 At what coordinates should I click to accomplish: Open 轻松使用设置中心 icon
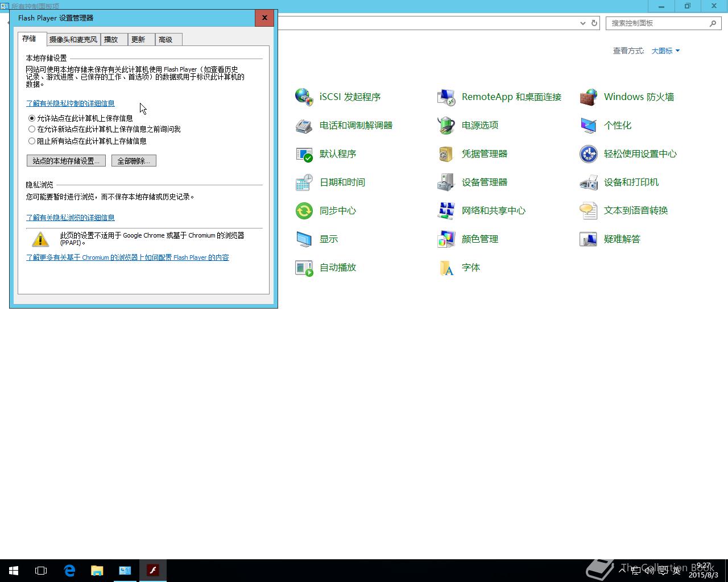(589, 153)
